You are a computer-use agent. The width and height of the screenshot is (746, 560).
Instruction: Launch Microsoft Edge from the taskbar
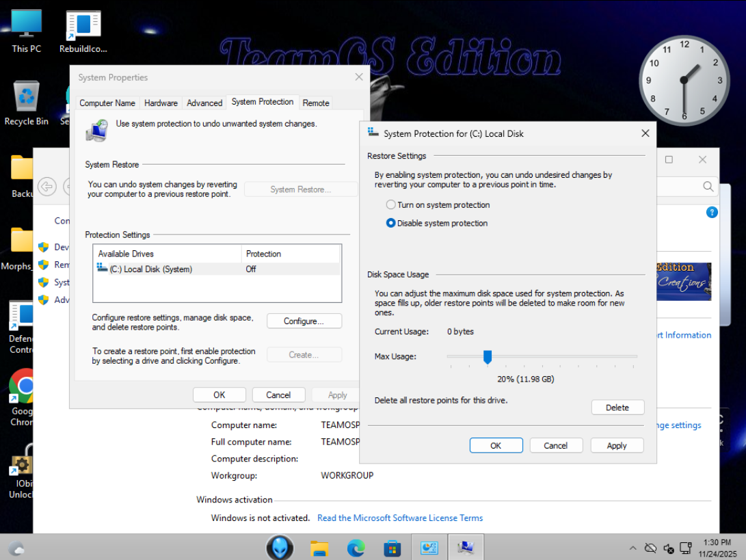click(x=356, y=548)
